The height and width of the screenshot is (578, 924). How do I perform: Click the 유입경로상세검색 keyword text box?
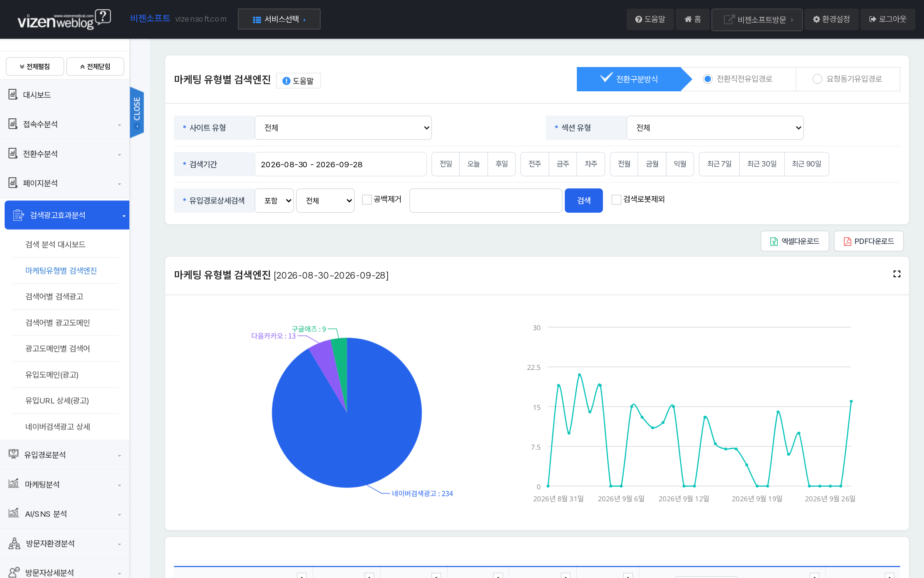pos(485,200)
